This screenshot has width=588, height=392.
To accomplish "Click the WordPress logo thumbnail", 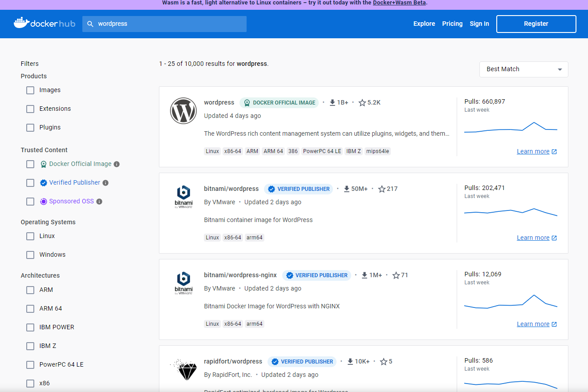I will (183, 111).
